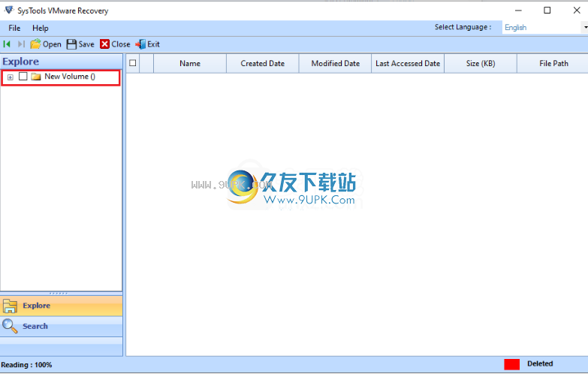Click the red Deleted legend swatch
The image size is (588, 374).
(x=512, y=364)
